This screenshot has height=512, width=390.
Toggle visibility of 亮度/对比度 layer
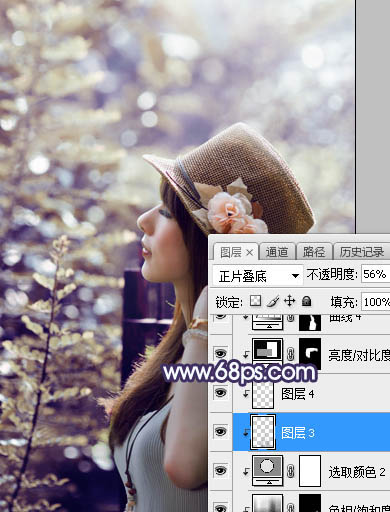tap(220, 353)
